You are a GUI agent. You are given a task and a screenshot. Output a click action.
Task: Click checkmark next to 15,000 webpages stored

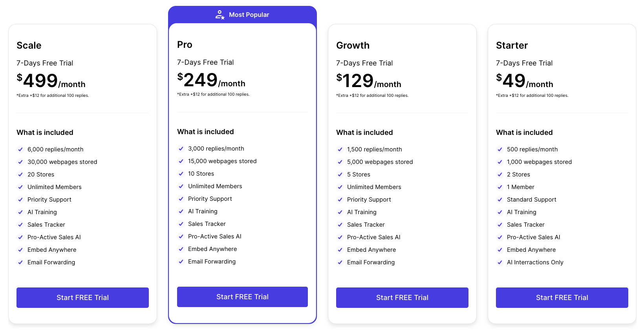[181, 161]
